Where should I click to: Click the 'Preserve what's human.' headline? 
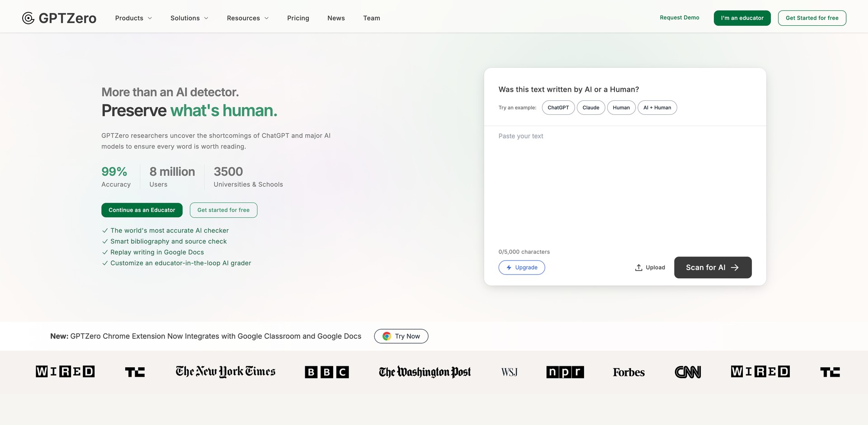point(189,111)
